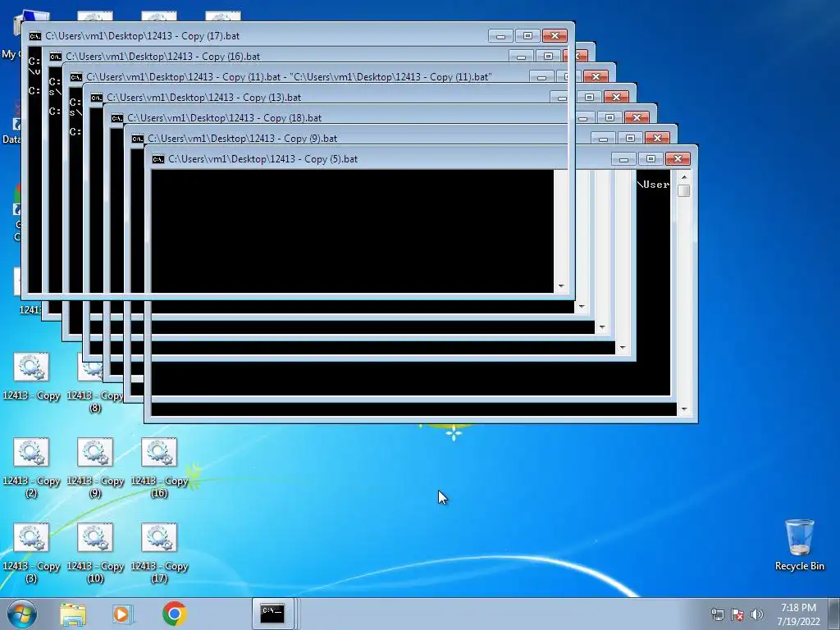Launch Google Chrome from the taskbar

click(x=174, y=614)
